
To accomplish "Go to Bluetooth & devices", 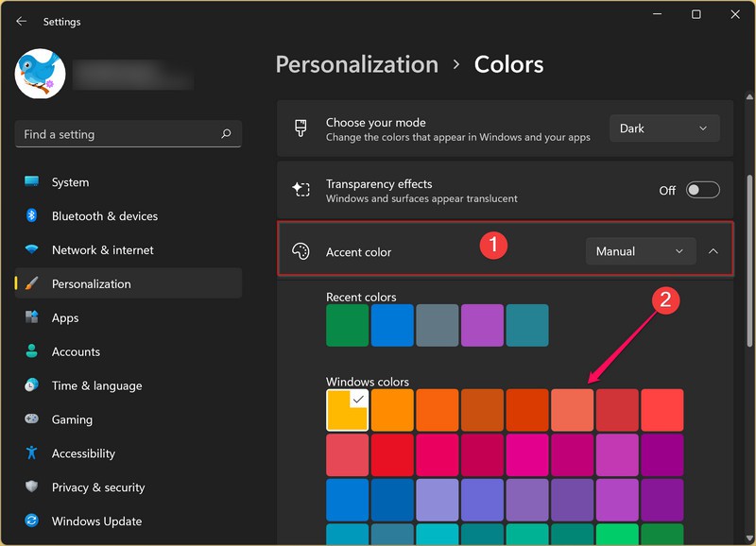I will (x=129, y=216).
